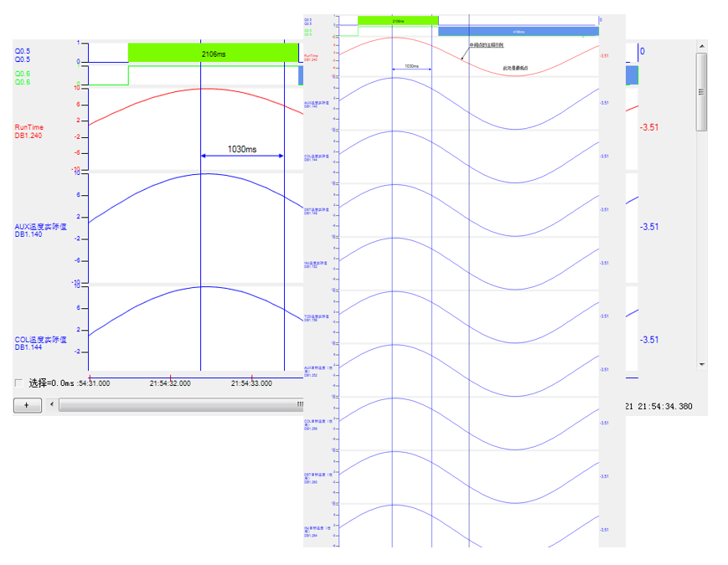Select the INJ DB1.264 signal label in overview
Image resolution: width=728 pixels, height=565 pixels.
click(318, 532)
